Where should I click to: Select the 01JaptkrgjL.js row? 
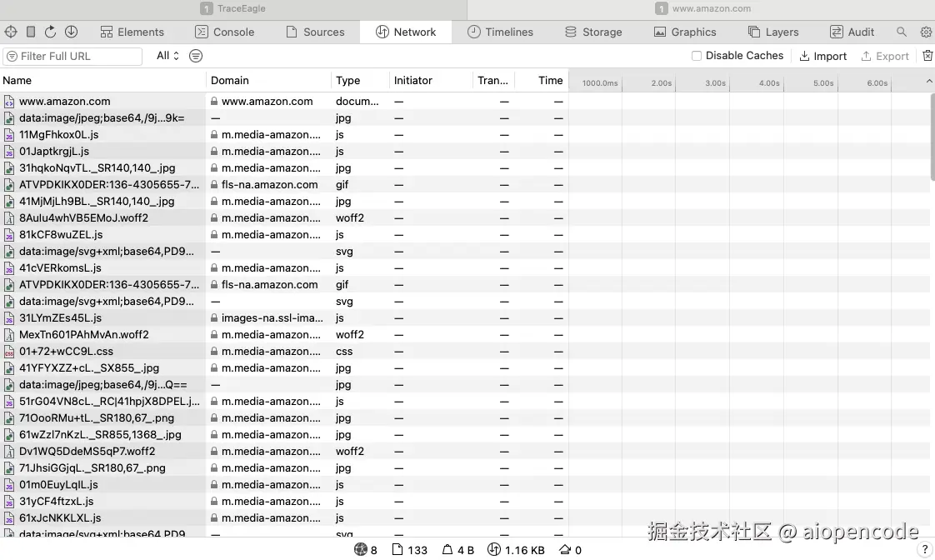tap(284, 152)
